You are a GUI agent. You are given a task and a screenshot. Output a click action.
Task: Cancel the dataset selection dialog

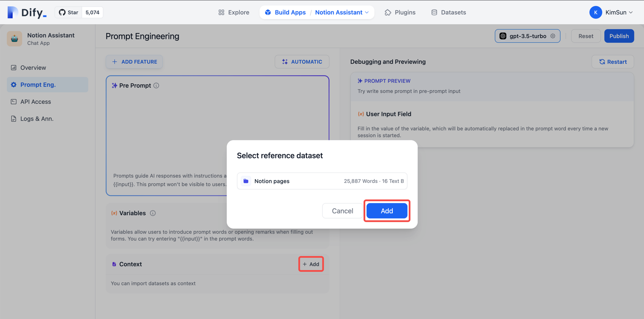(x=342, y=211)
